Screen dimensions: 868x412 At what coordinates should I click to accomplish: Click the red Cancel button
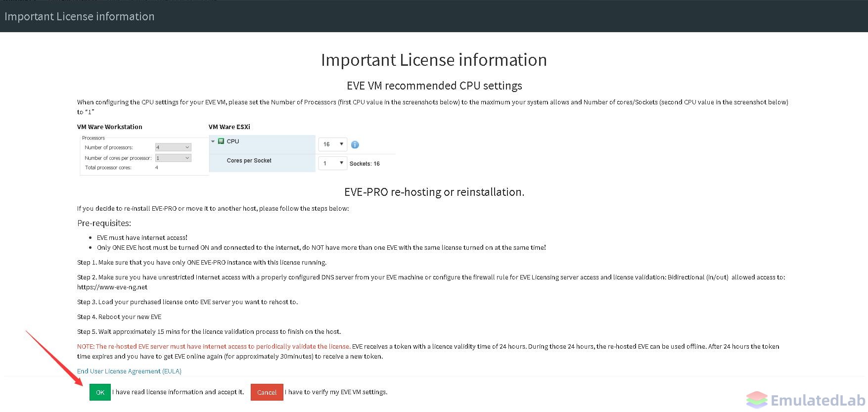pos(267,392)
